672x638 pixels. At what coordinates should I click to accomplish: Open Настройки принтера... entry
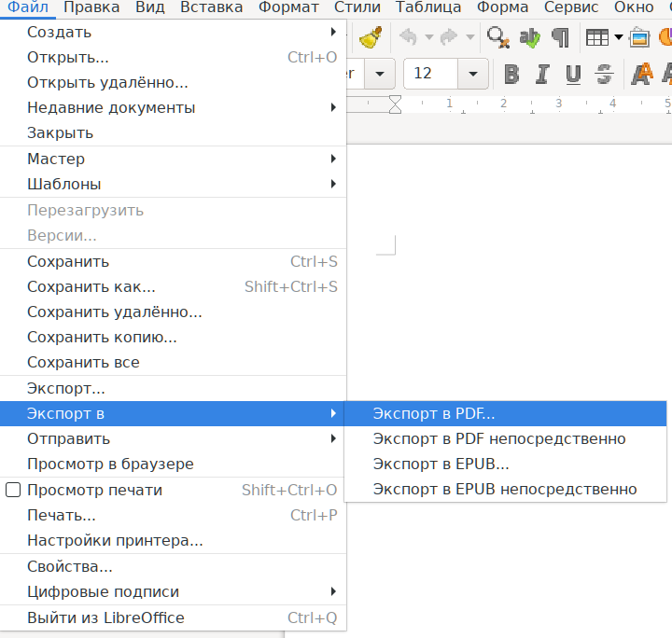point(174,540)
